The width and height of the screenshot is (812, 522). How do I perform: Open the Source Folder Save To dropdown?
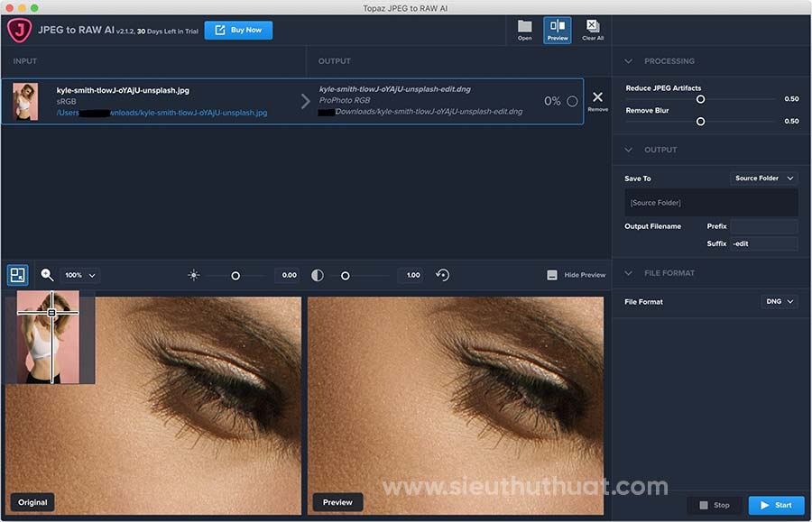click(x=763, y=179)
